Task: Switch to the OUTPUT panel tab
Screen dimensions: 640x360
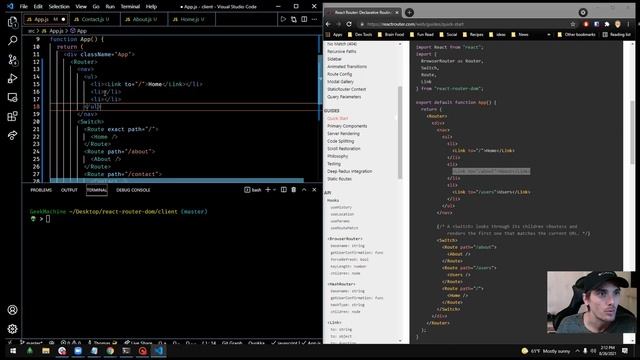Action: coord(69,190)
